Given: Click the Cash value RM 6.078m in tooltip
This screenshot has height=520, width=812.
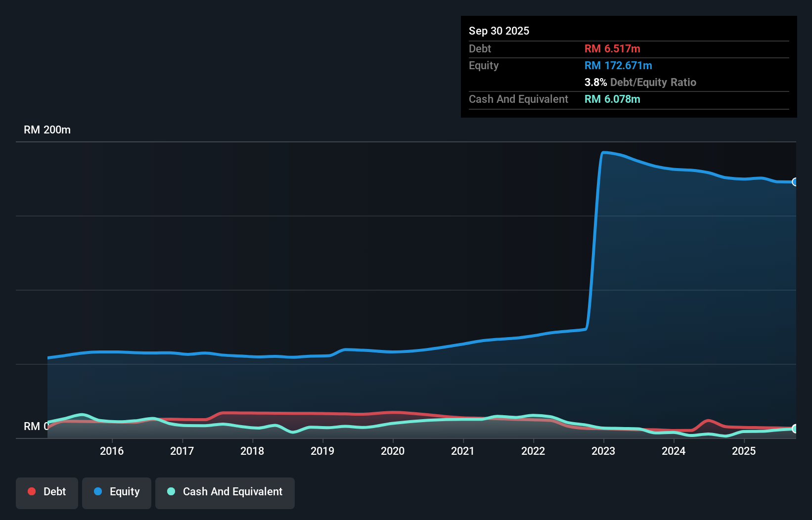Looking at the screenshot, I should [612, 99].
